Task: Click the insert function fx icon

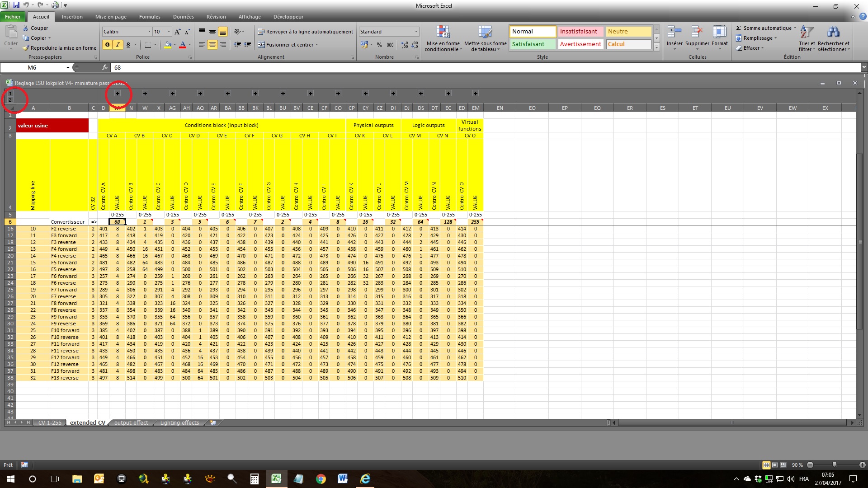Action: pos(105,67)
